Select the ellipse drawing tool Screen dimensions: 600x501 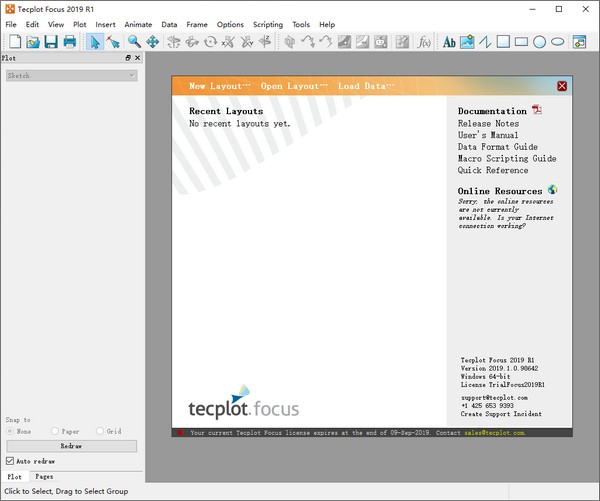tap(558, 41)
